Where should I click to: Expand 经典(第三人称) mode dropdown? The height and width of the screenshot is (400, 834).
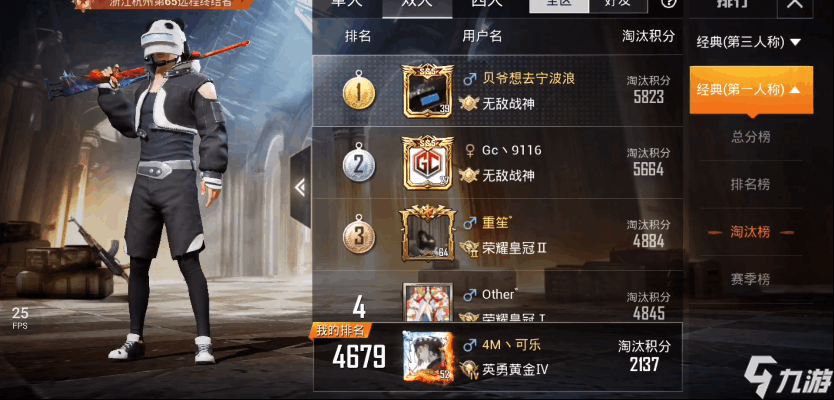pyautogui.click(x=749, y=43)
